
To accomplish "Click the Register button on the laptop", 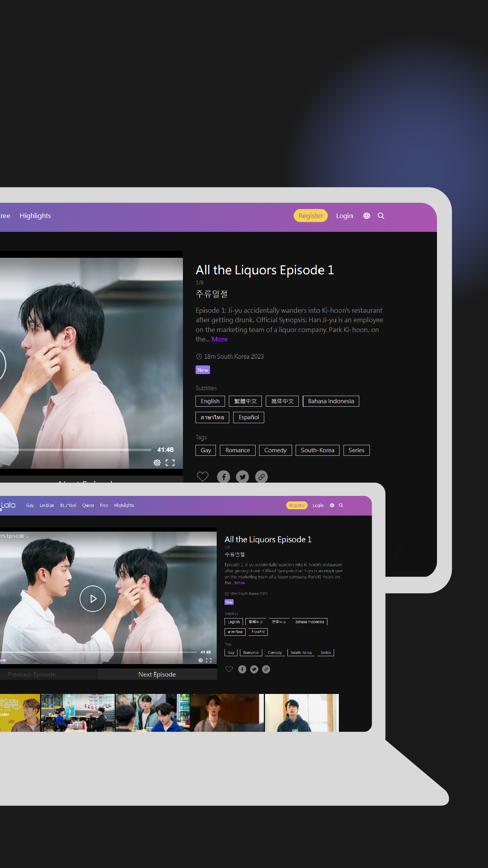I will (x=297, y=505).
